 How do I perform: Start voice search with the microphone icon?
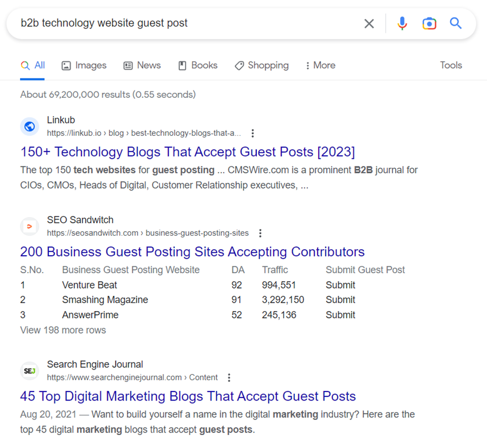[x=402, y=23]
